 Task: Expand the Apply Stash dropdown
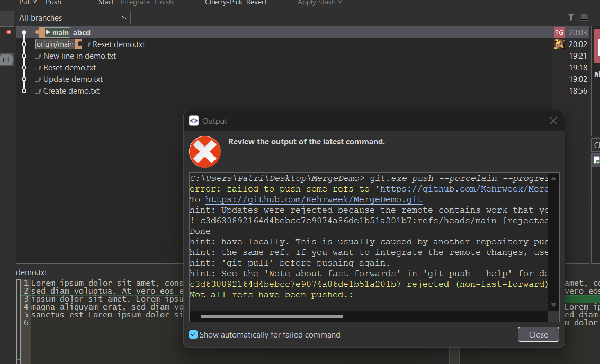click(339, 3)
